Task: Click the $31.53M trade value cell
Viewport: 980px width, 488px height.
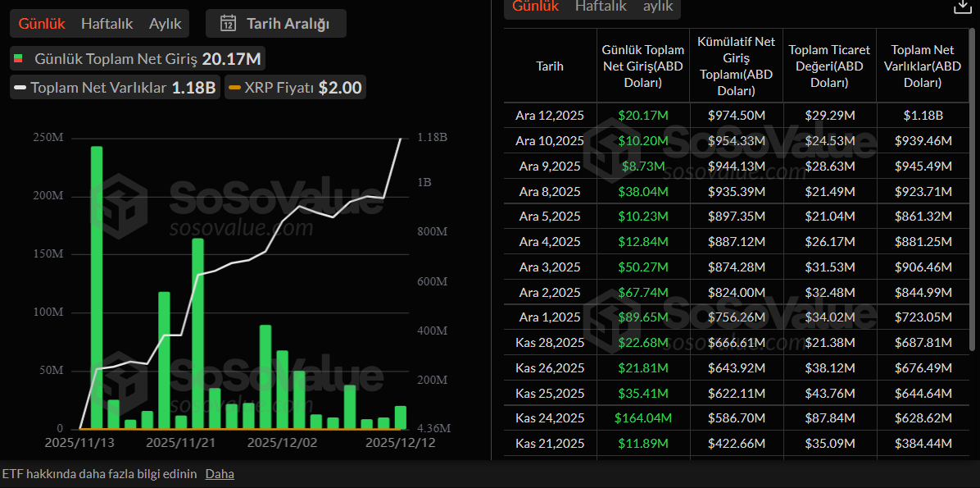Action: point(829,267)
